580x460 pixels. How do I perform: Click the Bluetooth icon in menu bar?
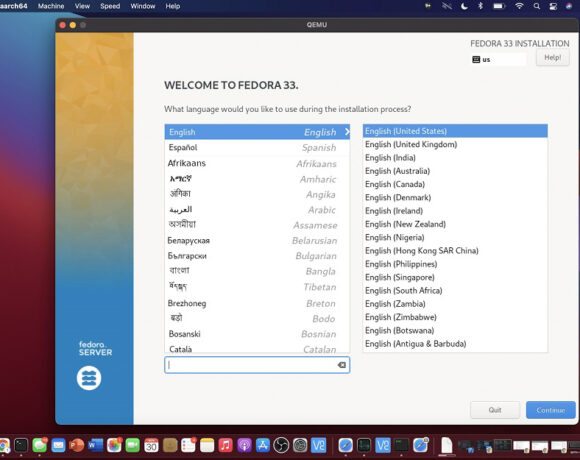[x=480, y=6]
